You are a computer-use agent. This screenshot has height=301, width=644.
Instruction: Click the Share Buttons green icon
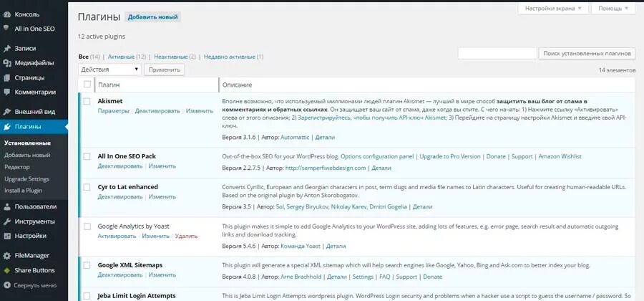coord(6,271)
